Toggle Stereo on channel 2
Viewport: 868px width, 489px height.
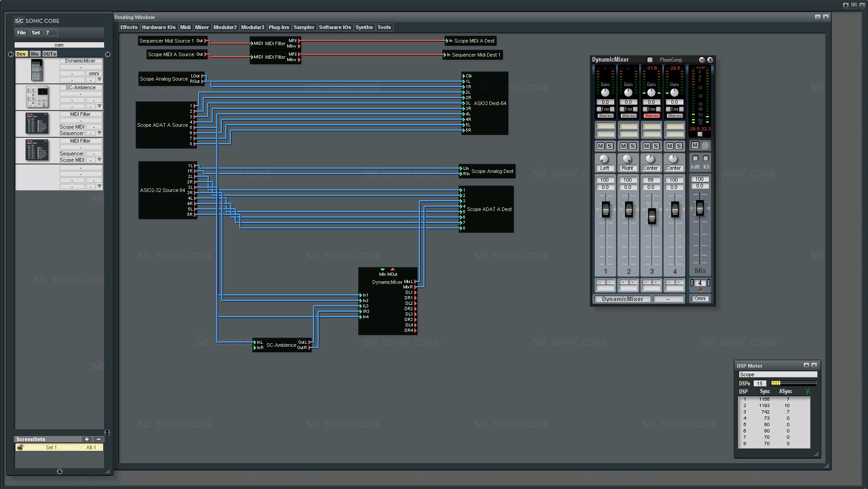tap(628, 116)
